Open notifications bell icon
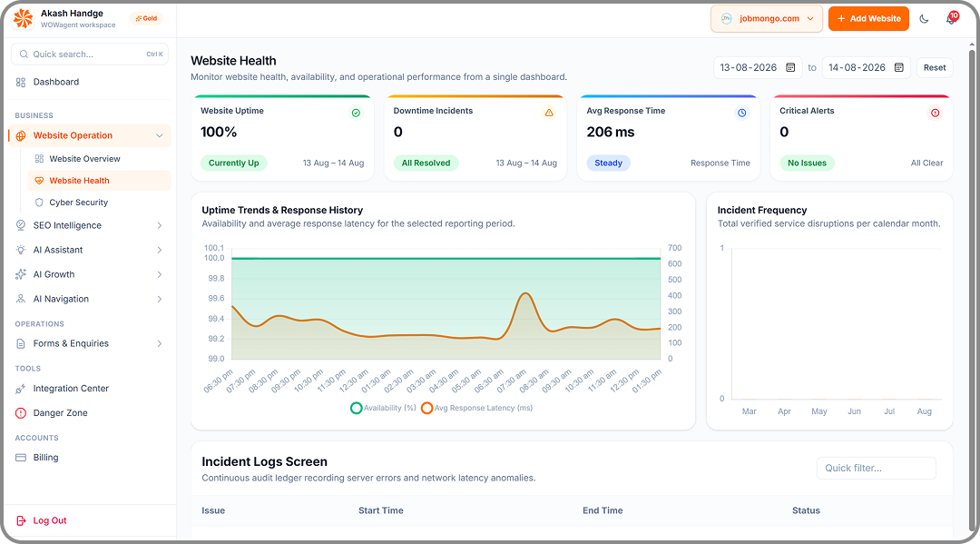This screenshot has height=544, width=980. [951, 19]
